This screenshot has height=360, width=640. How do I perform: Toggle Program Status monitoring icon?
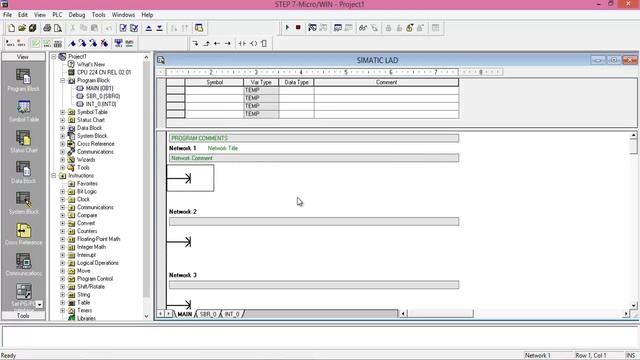click(312, 27)
